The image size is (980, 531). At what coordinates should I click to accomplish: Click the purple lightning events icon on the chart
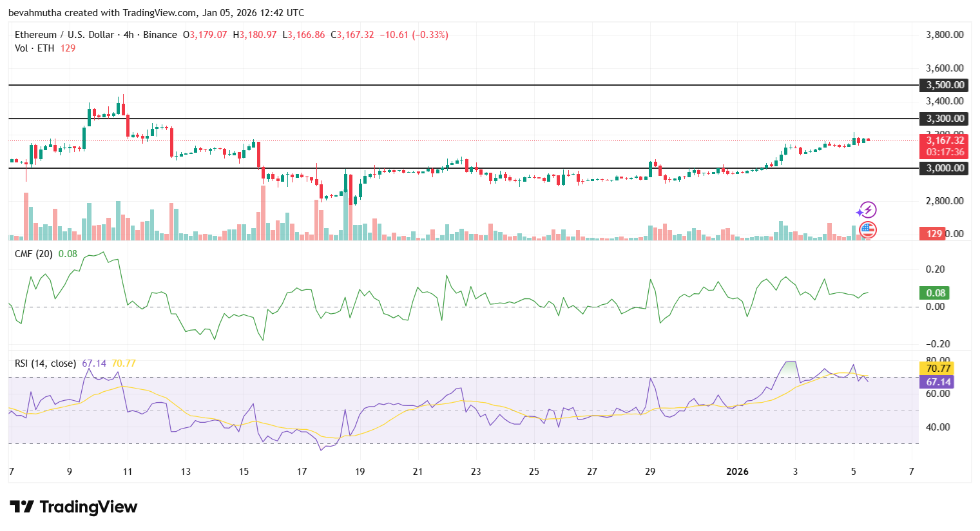click(x=867, y=208)
